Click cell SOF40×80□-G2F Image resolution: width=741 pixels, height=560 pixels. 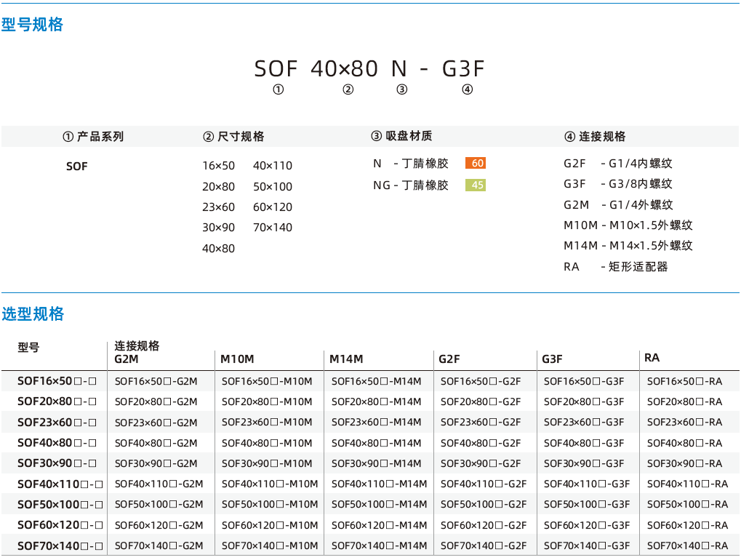481,443
